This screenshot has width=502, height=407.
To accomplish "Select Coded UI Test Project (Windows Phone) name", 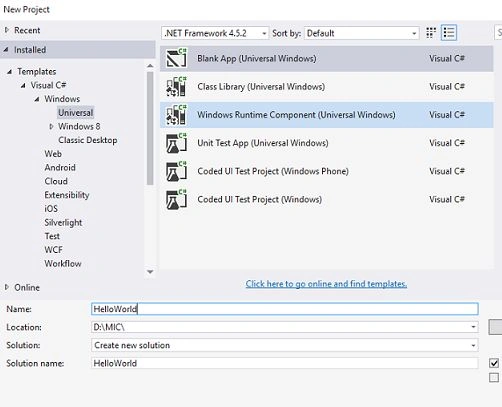I will [273, 171].
